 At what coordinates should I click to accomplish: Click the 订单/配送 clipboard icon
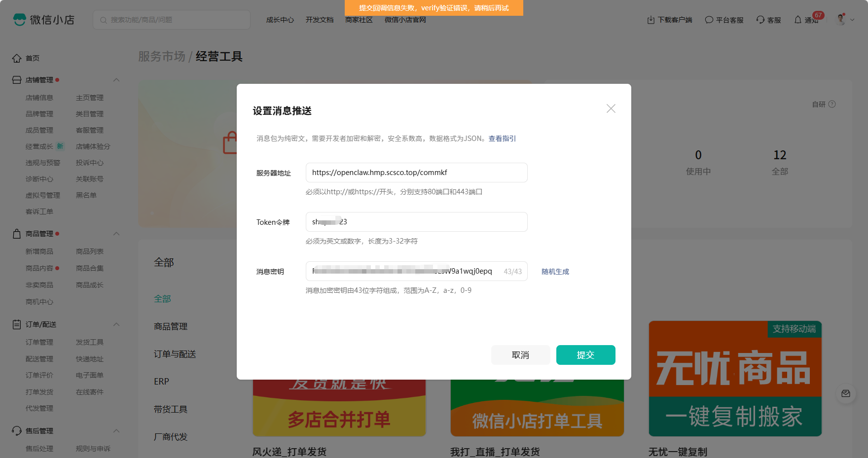point(17,324)
